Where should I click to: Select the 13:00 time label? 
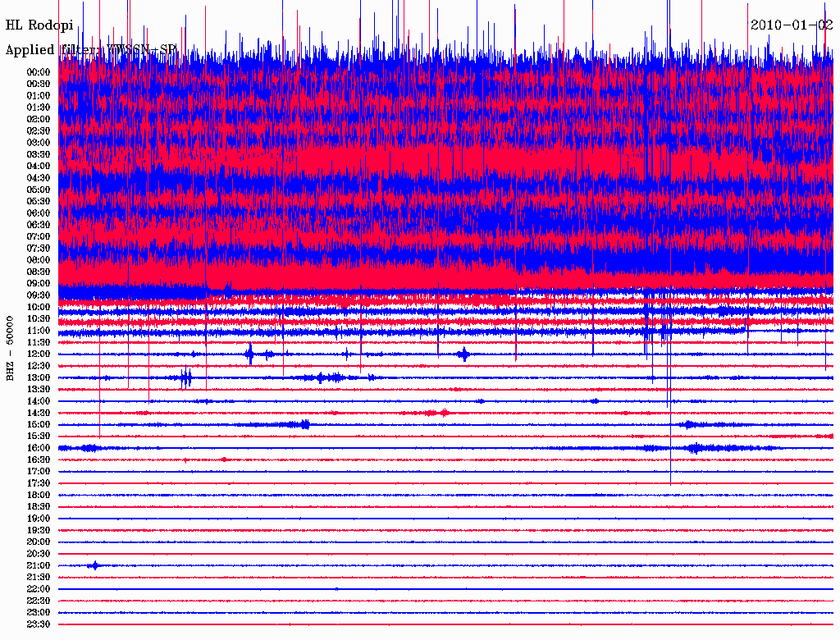pyautogui.click(x=39, y=377)
